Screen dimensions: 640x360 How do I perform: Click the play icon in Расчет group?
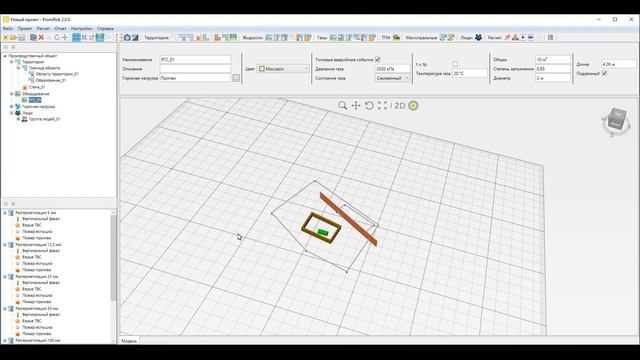(x=523, y=38)
